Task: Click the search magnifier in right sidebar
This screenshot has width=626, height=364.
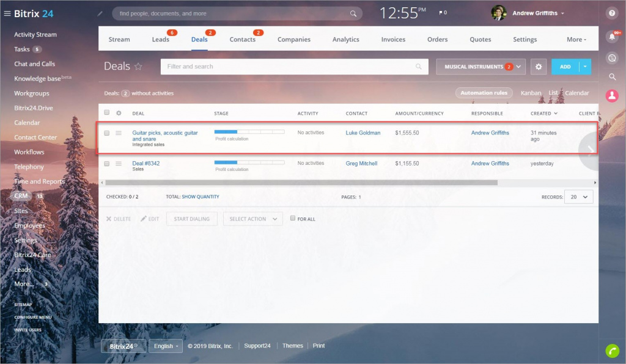Action: pos(612,77)
